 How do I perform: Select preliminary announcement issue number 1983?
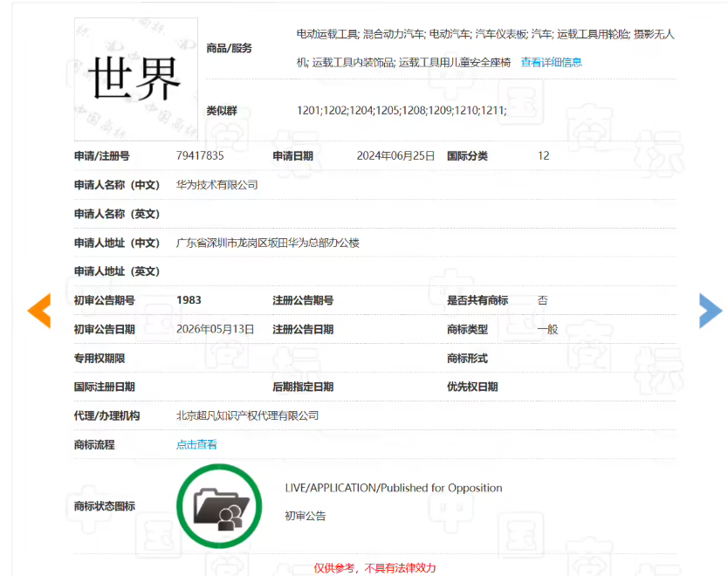[189, 300]
